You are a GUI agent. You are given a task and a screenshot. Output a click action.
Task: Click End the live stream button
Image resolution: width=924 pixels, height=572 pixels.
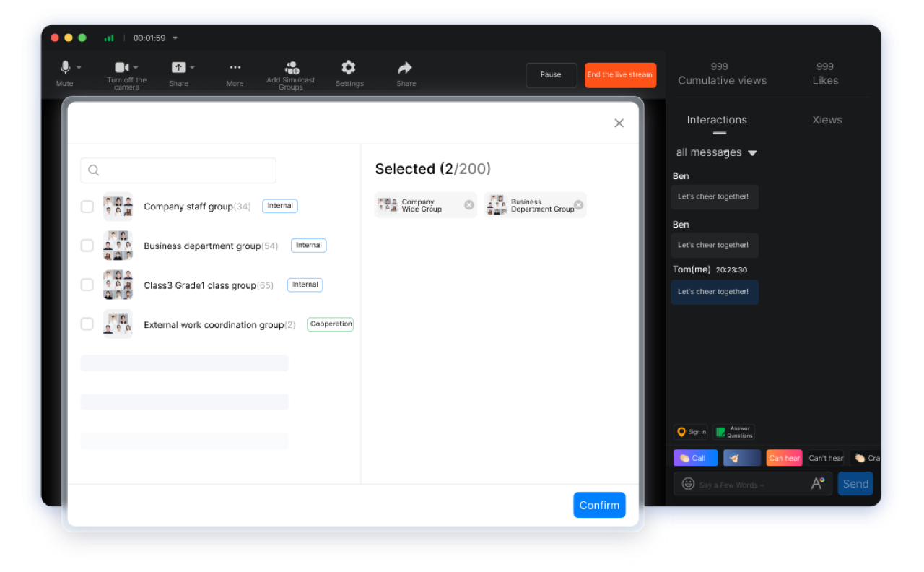[x=620, y=75]
